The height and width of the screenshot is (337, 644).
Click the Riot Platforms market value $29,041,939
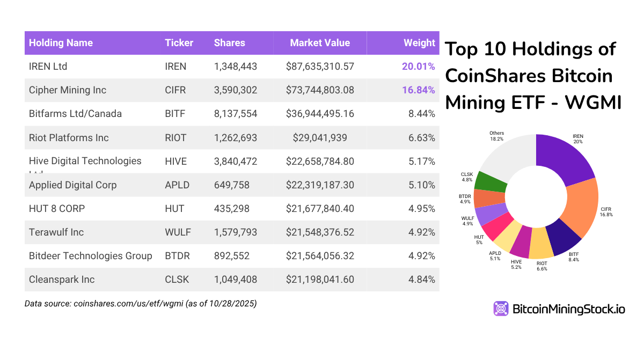coord(320,138)
